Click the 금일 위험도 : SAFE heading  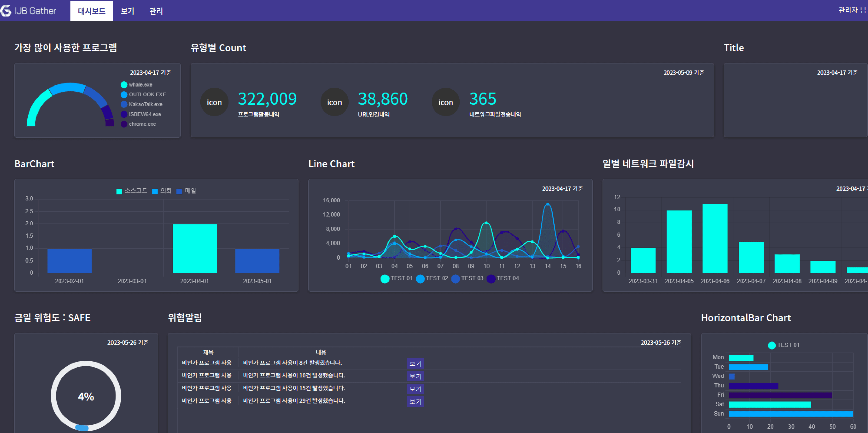click(52, 318)
